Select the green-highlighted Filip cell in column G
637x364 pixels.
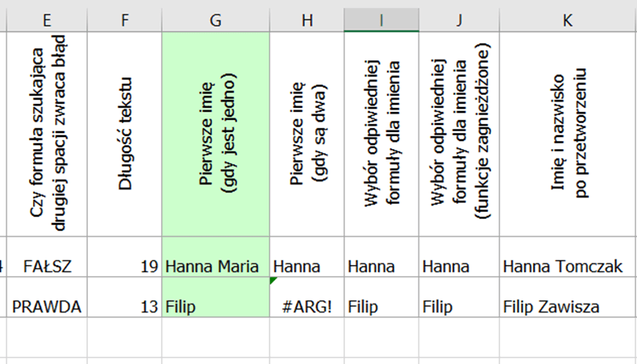pos(215,307)
